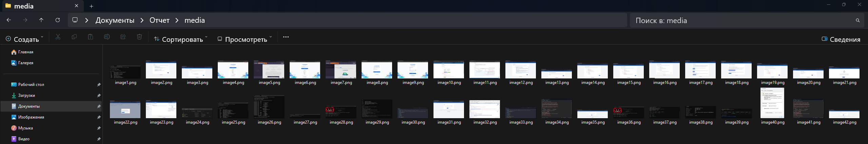Select image1.png thumbnail
The image size is (868, 144).
click(x=125, y=72)
